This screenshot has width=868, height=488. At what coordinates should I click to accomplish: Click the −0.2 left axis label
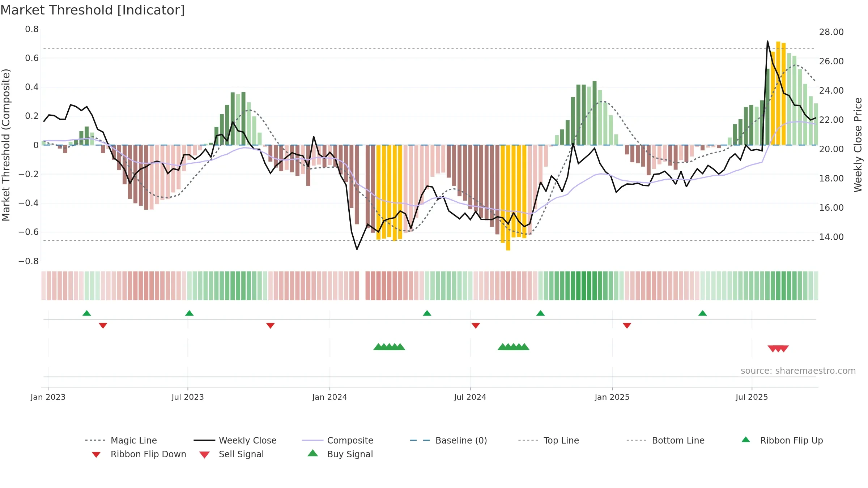click(29, 174)
